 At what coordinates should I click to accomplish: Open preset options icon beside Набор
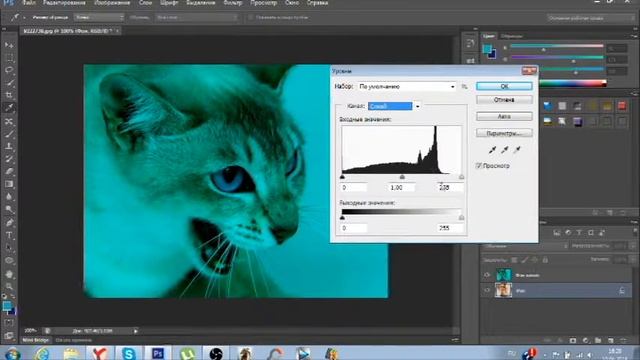(x=464, y=87)
